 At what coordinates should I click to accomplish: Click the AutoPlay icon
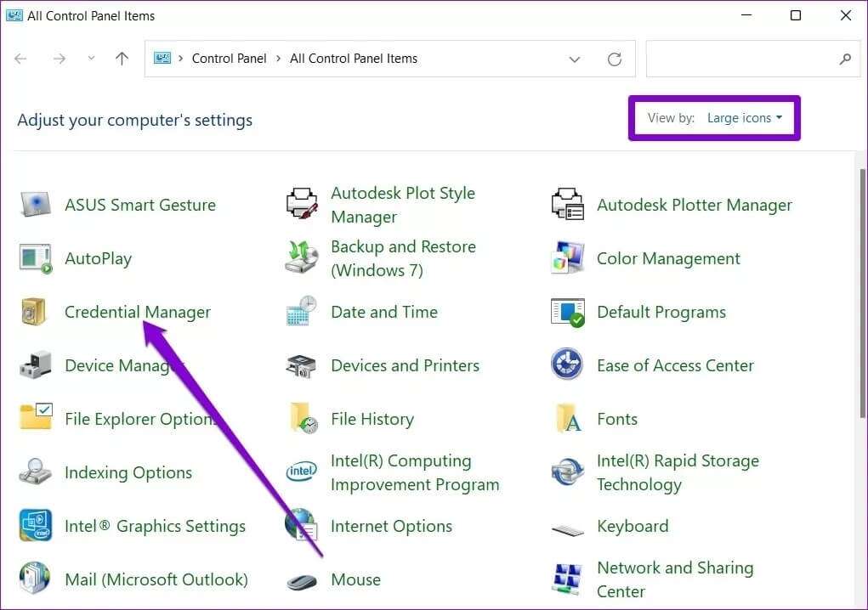36,258
